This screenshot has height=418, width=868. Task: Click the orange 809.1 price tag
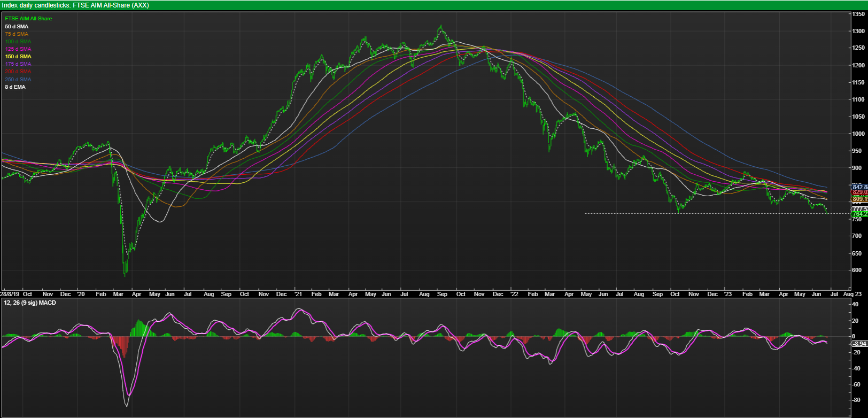tap(859, 199)
